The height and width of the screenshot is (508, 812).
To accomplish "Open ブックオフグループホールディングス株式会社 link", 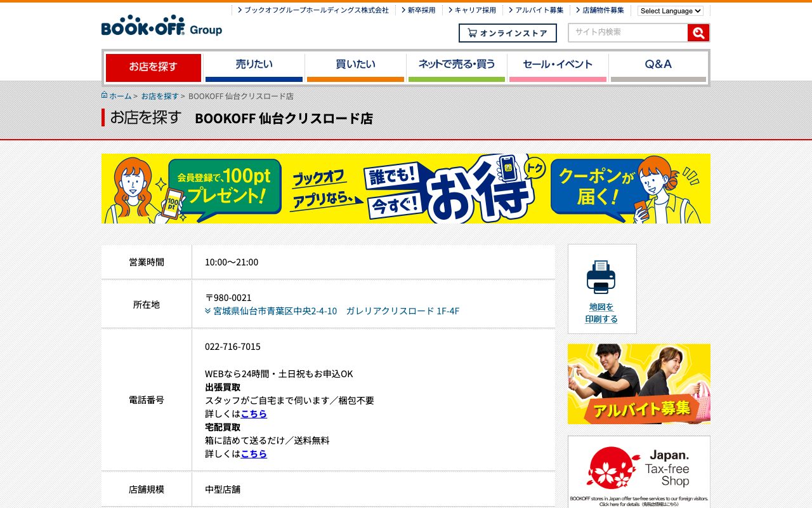I will (x=313, y=10).
